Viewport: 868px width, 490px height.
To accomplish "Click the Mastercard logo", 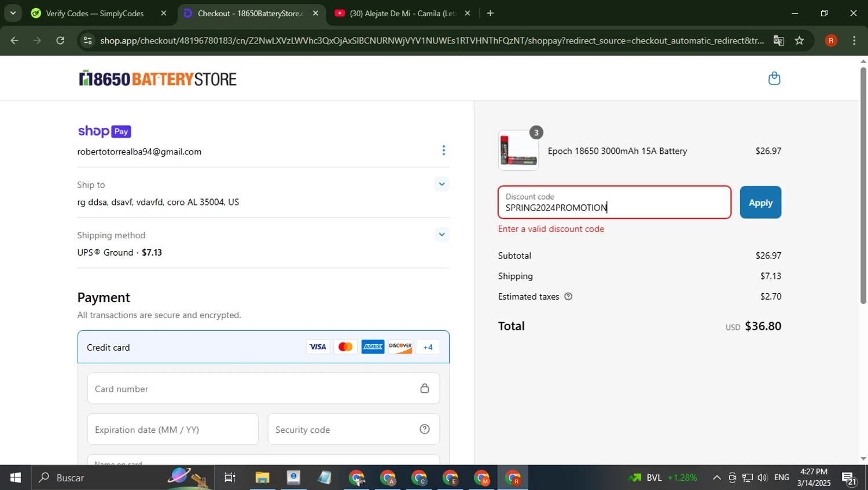I will click(345, 347).
